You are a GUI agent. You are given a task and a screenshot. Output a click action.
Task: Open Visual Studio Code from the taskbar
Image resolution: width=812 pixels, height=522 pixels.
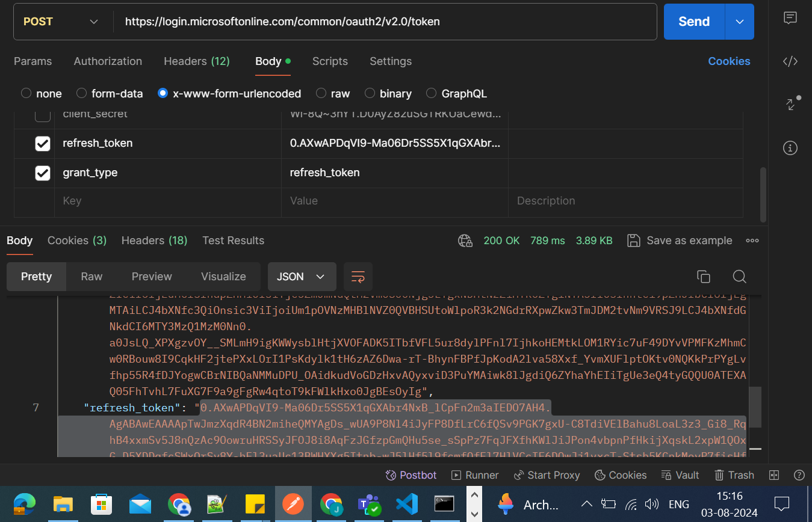coord(406,504)
